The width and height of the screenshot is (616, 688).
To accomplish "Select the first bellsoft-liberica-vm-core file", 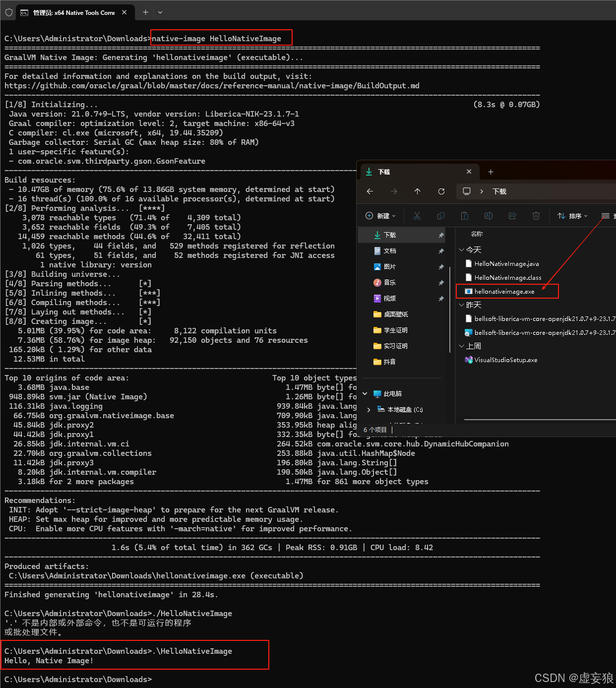I will [540, 319].
